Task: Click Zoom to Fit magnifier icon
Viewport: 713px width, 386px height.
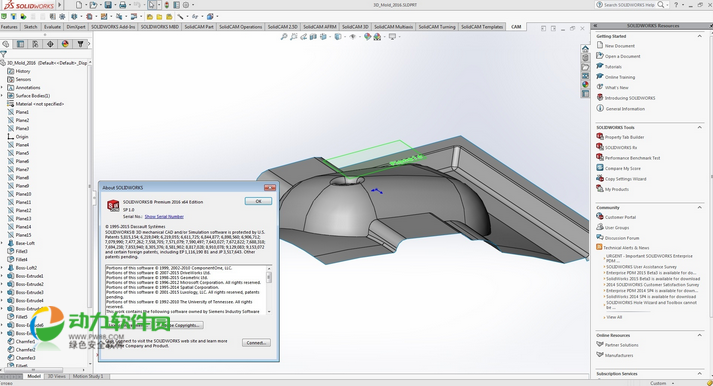Action: [284, 36]
